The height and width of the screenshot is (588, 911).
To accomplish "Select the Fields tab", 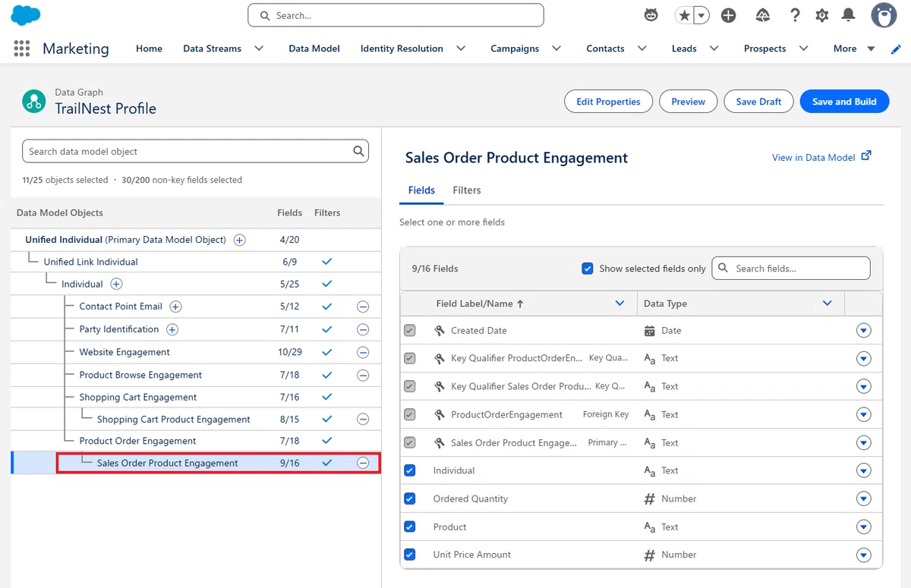I will click(x=421, y=190).
